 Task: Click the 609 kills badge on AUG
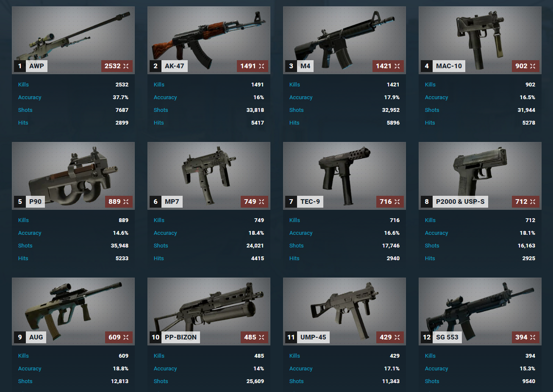(119, 337)
